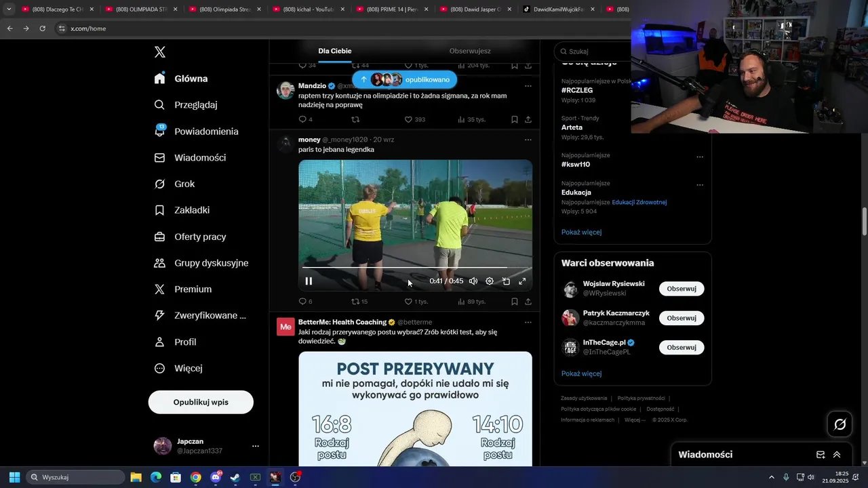This screenshot has height=488, width=868.
Task: Open video settings gear
Action: point(490,281)
